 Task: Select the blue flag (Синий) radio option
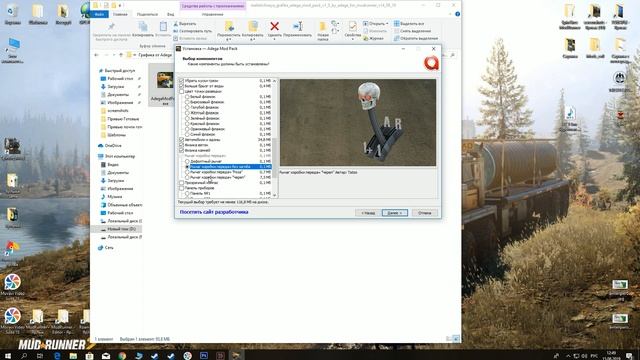187,134
